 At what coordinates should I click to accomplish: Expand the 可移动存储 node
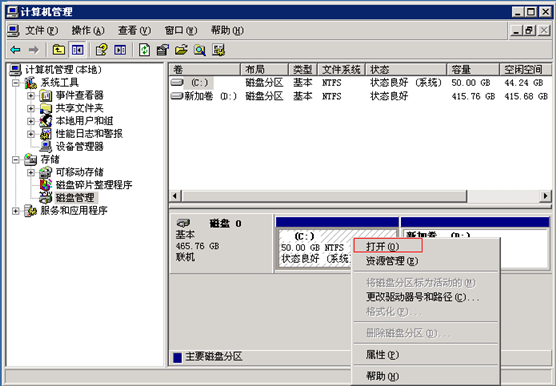tap(31, 172)
